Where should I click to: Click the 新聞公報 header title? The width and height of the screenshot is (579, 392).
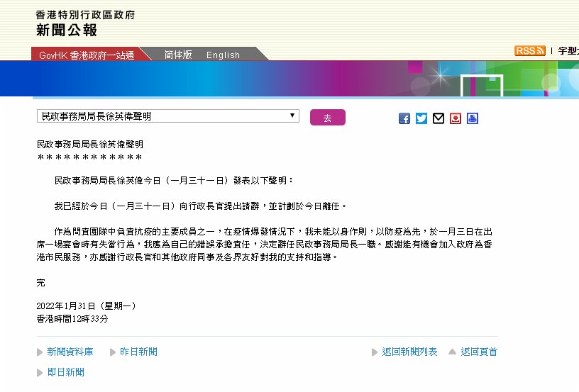[67, 30]
